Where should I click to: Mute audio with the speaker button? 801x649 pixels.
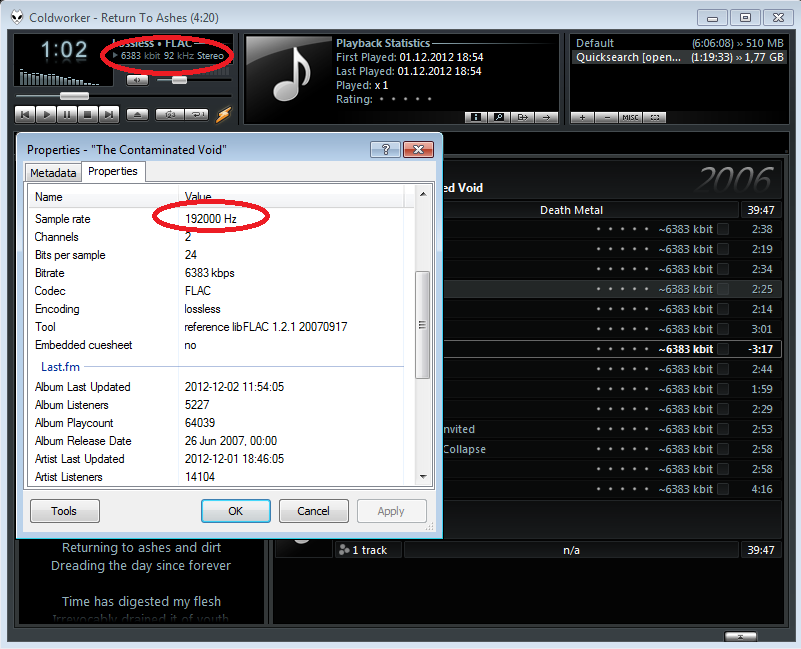point(137,80)
